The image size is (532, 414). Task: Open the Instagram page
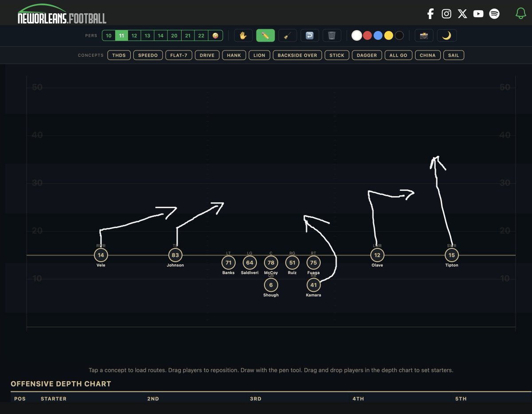pos(446,14)
